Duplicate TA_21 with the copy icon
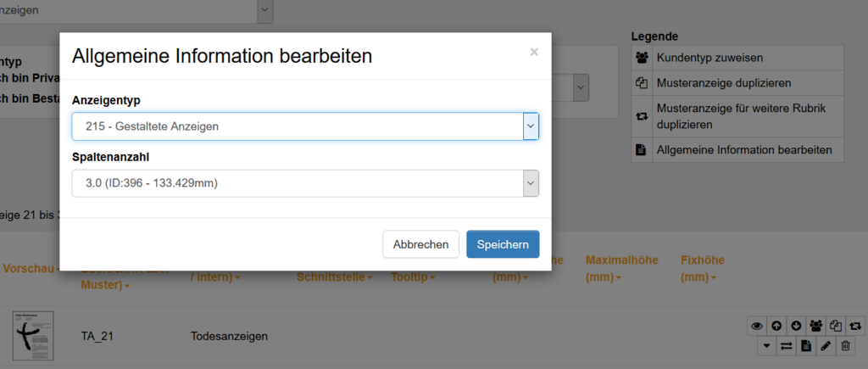This screenshot has height=369, width=868. 837,326
